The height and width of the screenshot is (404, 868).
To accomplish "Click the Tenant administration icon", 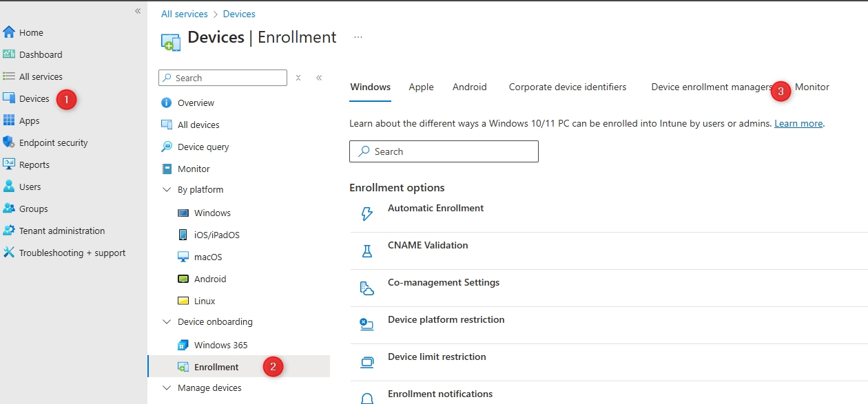I will (9, 231).
